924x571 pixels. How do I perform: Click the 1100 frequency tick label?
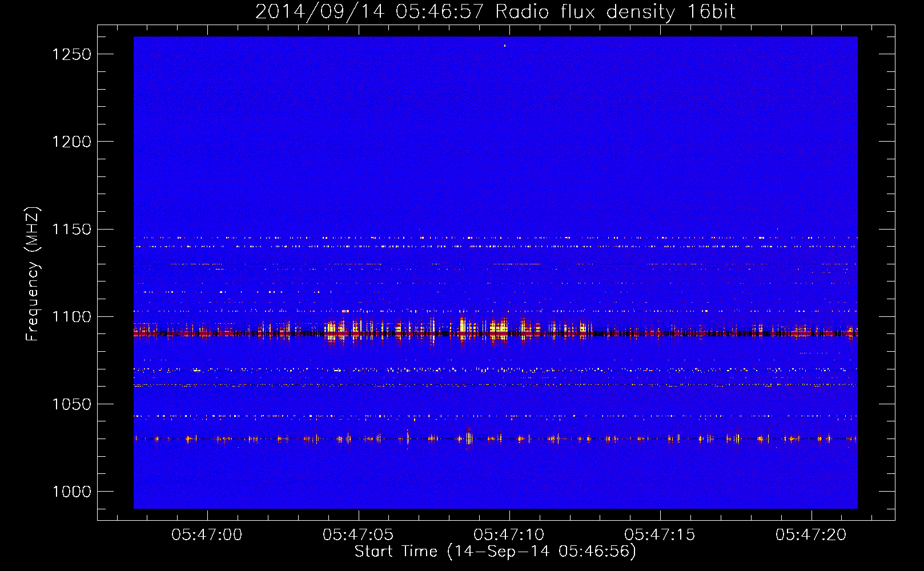[x=71, y=317]
